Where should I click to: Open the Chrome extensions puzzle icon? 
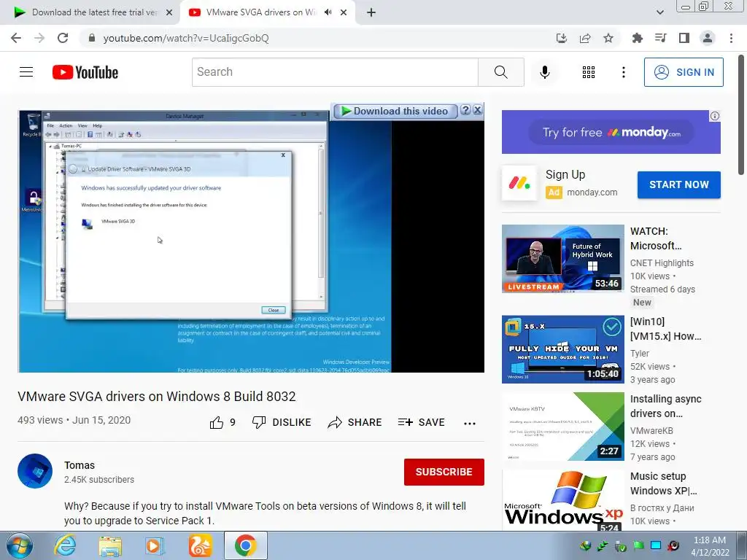(637, 38)
